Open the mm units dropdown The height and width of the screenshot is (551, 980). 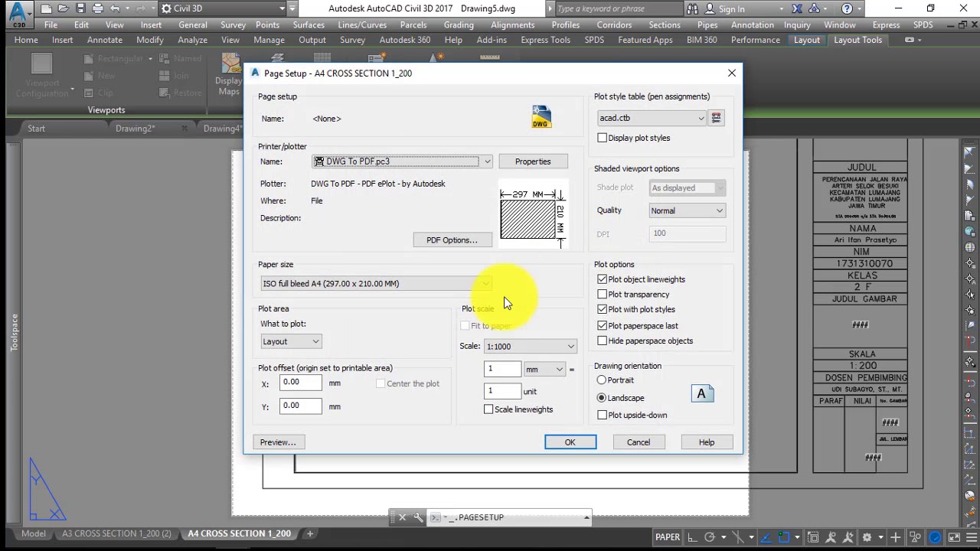[544, 370]
